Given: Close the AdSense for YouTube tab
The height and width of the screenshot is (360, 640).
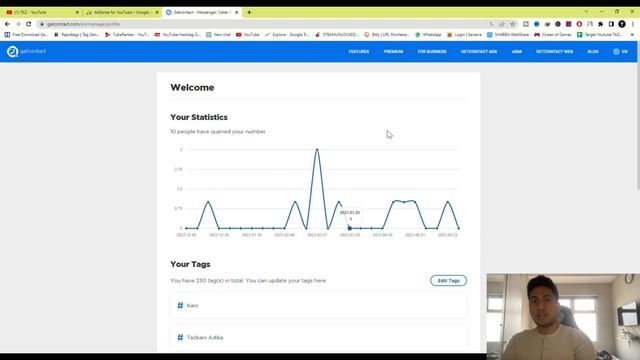Looking at the screenshot, I should [x=157, y=13].
